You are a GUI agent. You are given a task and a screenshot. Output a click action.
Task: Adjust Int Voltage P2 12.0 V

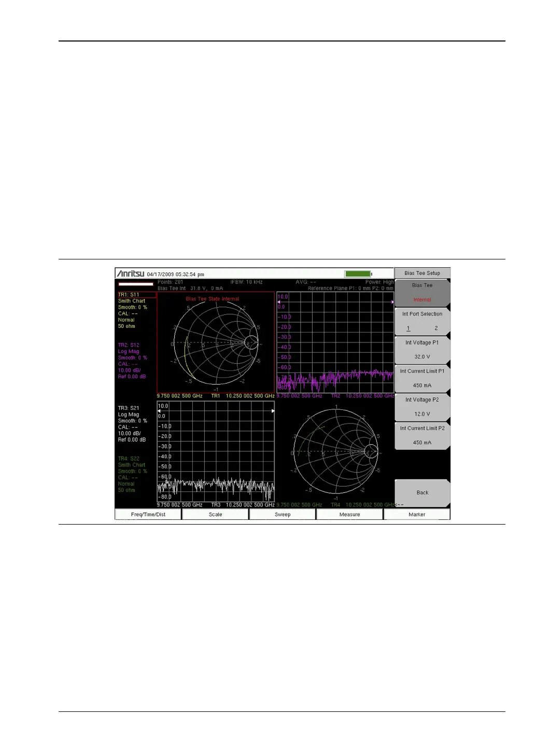pos(423,407)
